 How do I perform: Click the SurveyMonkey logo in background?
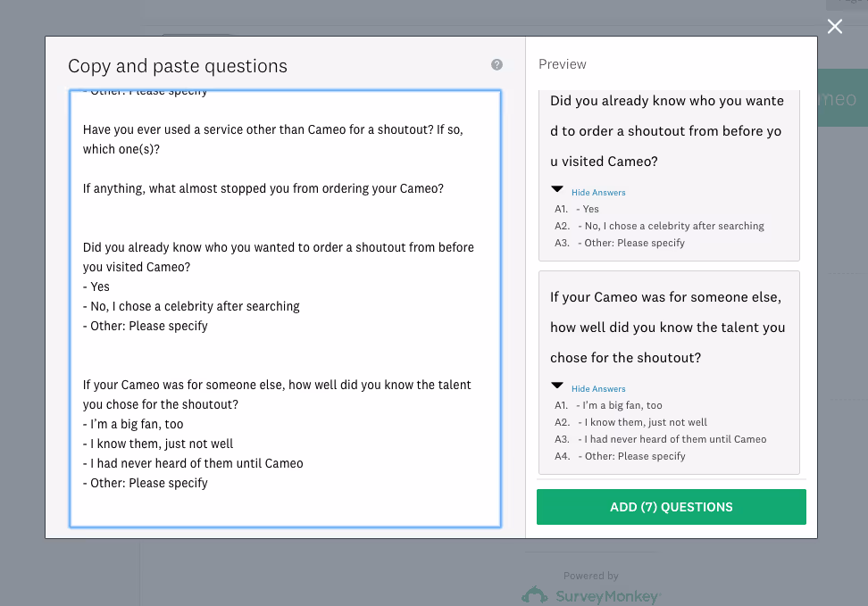click(x=591, y=596)
